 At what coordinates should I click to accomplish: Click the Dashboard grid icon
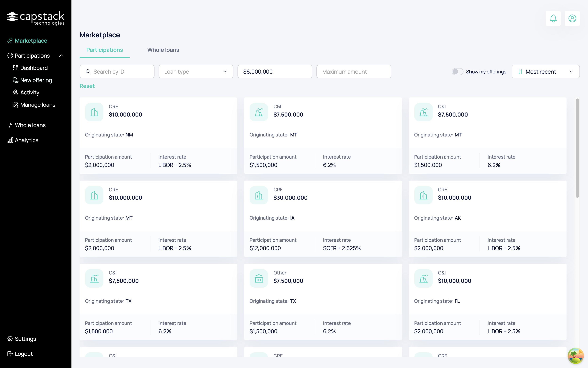[15, 68]
